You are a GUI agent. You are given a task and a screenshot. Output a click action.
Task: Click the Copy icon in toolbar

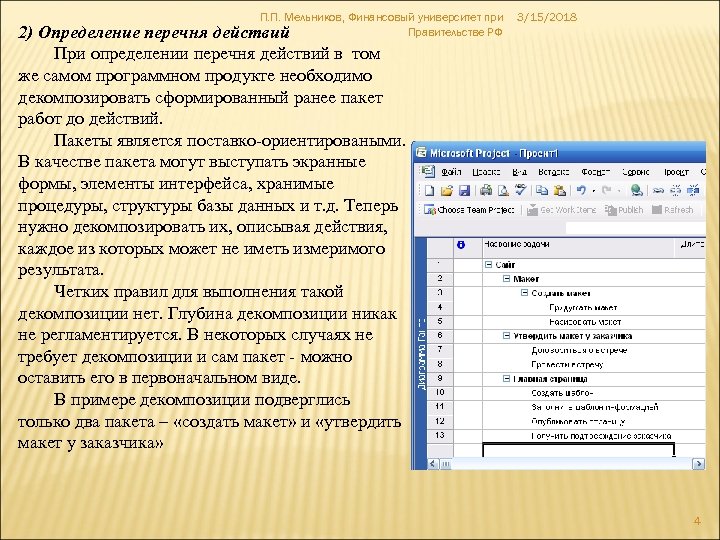pos(542,190)
